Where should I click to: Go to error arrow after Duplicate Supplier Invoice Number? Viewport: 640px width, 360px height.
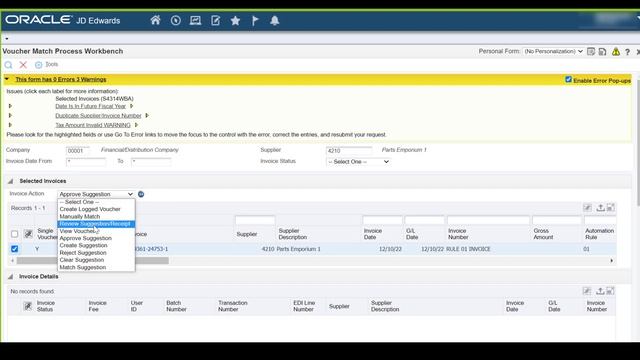pos(147,116)
